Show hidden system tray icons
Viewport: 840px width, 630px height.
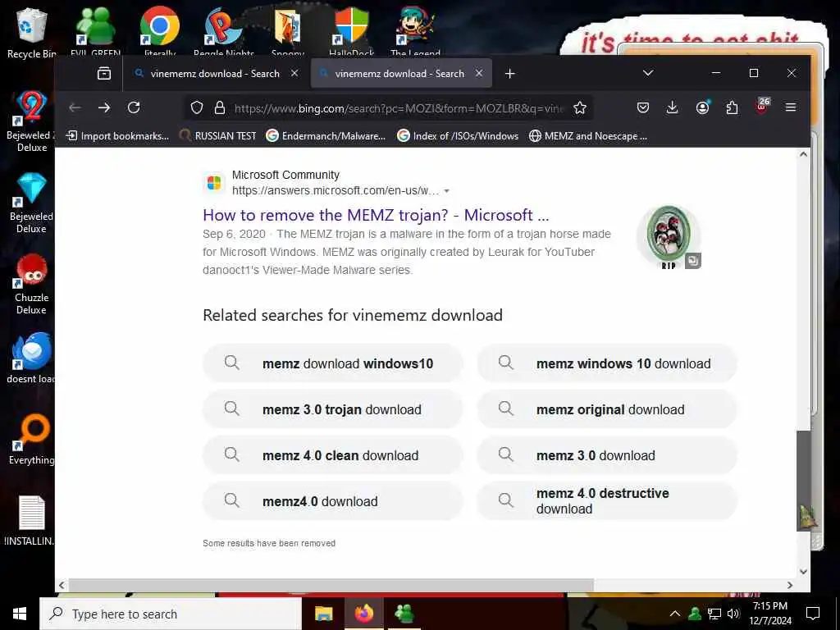pos(675,614)
